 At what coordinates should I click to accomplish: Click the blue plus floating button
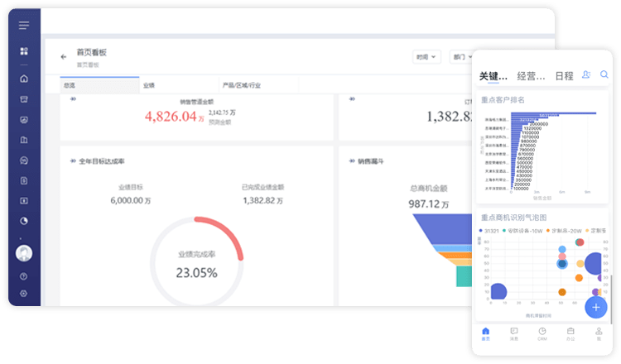point(595,307)
